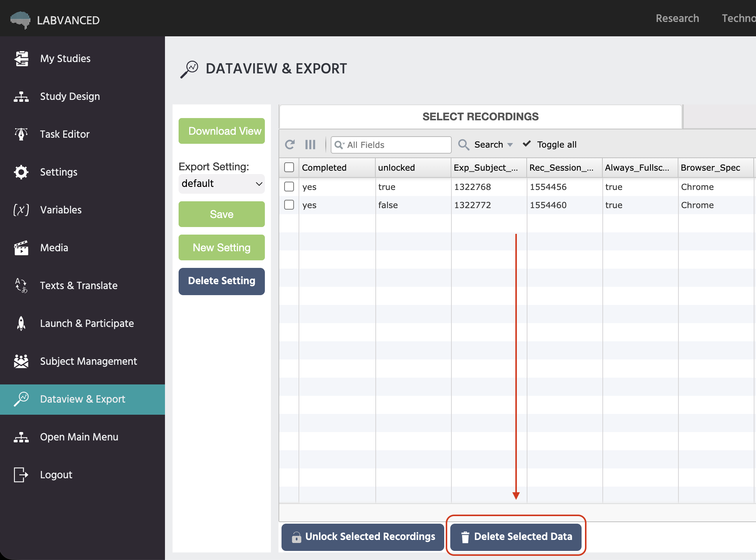Click the trash icon on Delete Selected Data
756x560 pixels.
click(465, 537)
